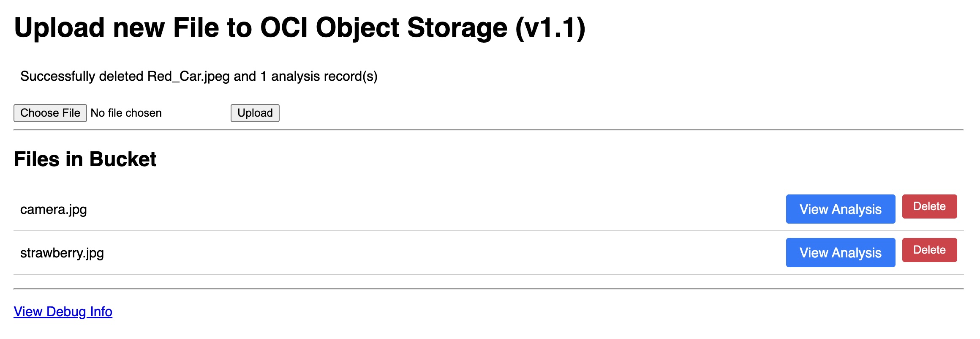Click the '1 analysis record(s)' text
This screenshot has height=339, width=980.
319,77
